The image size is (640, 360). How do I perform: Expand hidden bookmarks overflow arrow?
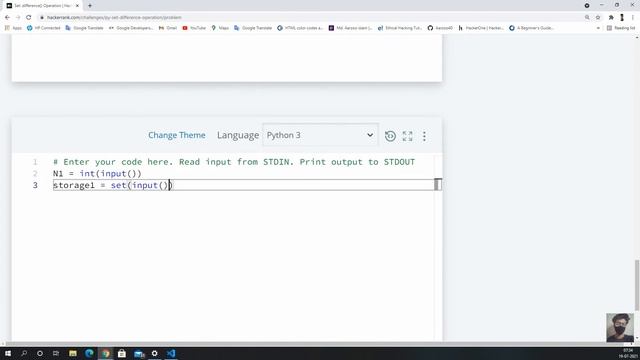click(x=598, y=28)
